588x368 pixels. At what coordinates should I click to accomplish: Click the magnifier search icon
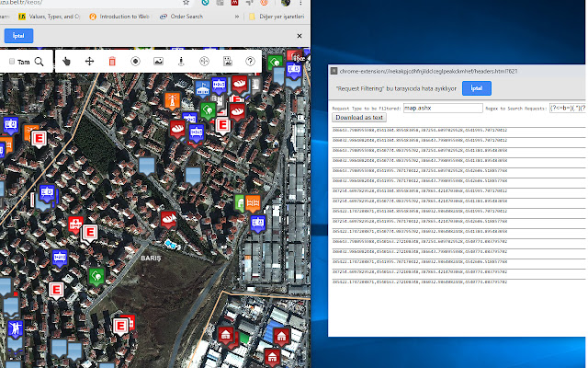40,61
